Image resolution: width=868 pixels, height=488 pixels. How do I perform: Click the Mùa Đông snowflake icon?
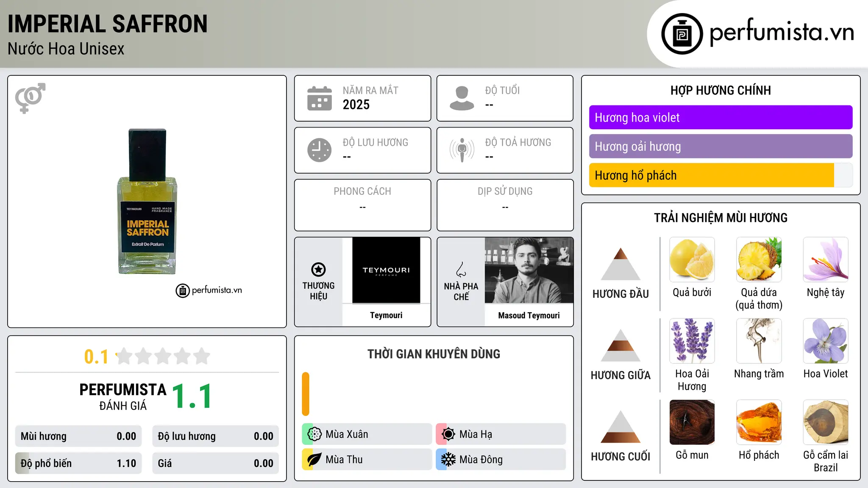coord(448,460)
